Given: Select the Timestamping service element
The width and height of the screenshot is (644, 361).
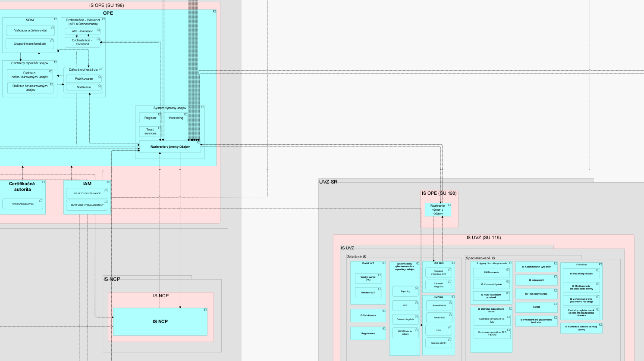Looking at the screenshot, I should [x=22, y=204].
